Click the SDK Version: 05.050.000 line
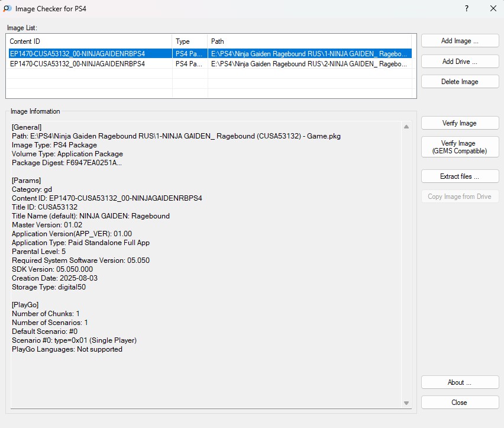This screenshot has height=428, width=504. click(53, 269)
